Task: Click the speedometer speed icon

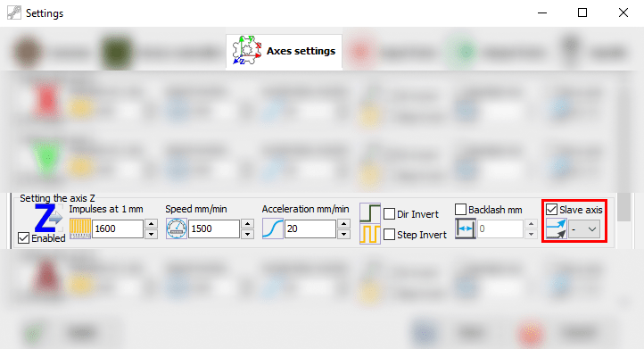Action: click(x=177, y=229)
